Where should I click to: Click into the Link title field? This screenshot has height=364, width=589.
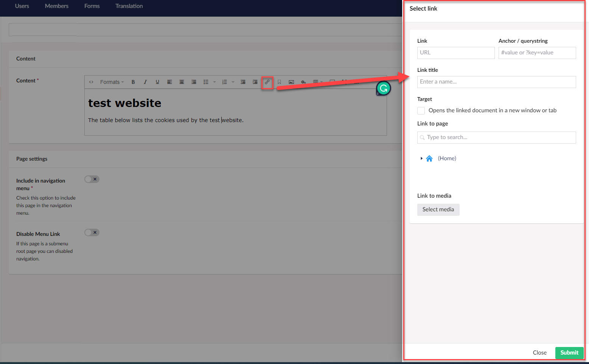click(496, 82)
